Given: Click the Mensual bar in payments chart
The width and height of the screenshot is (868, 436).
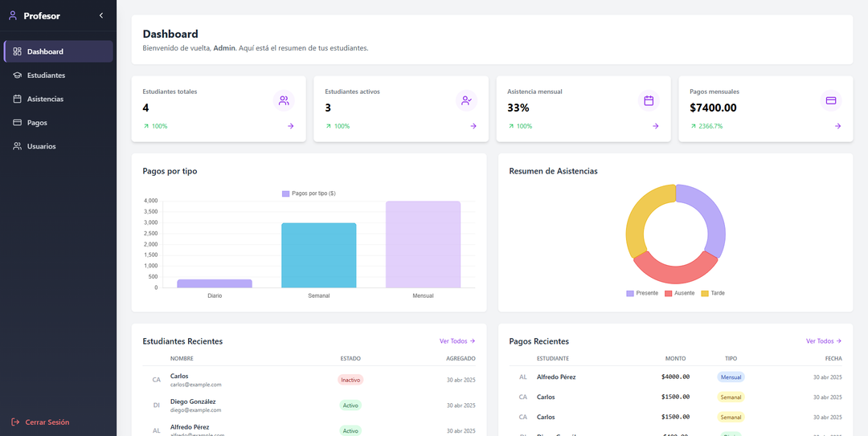Looking at the screenshot, I should click(x=423, y=244).
